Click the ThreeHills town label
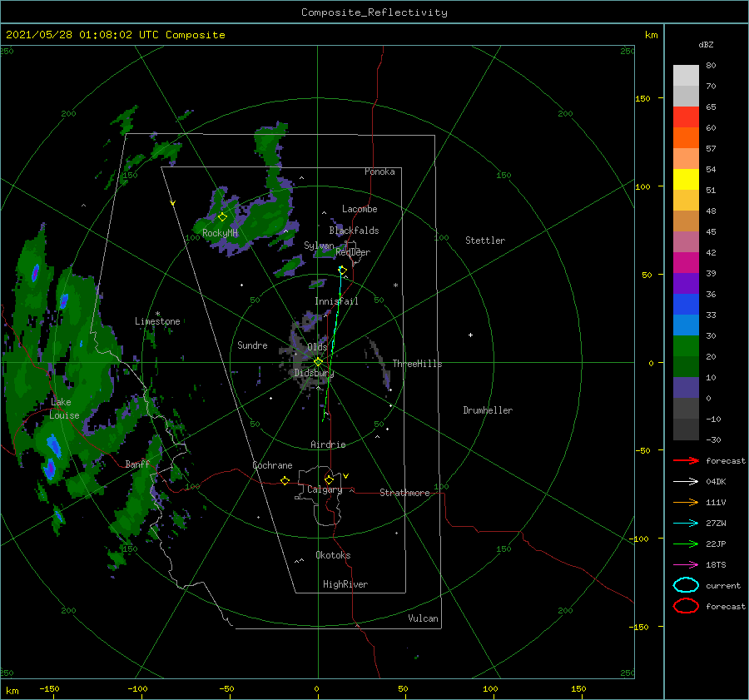749x700 pixels. point(417,364)
